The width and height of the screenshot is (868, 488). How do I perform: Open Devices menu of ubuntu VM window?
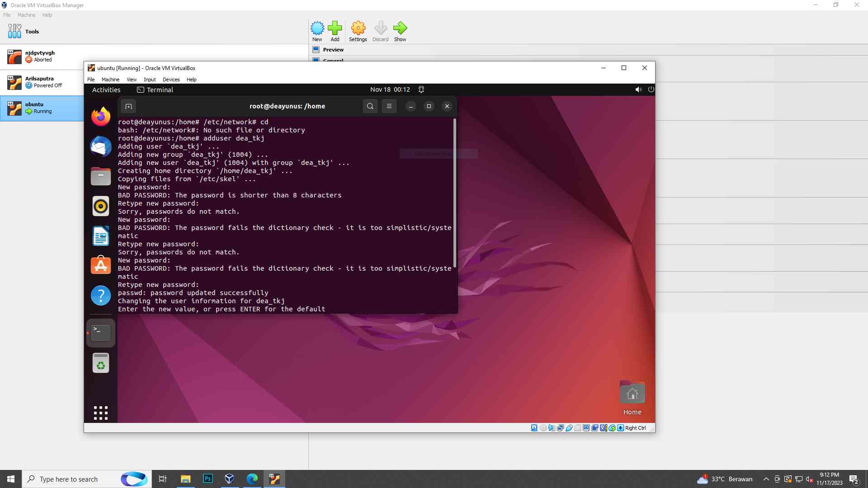tap(171, 80)
